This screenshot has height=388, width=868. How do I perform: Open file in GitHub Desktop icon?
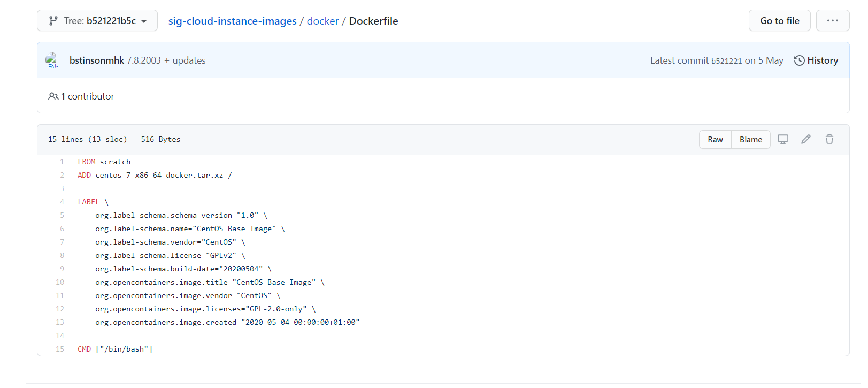point(782,140)
